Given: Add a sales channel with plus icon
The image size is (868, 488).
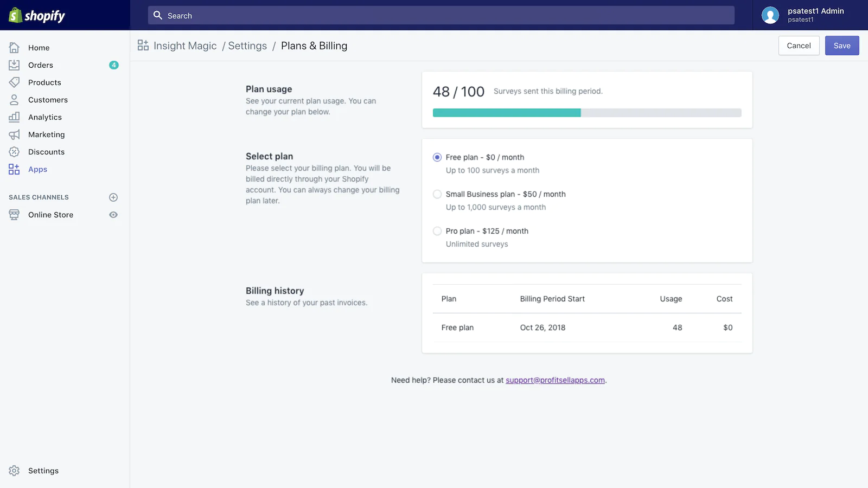Looking at the screenshot, I should tap(113, 197).
